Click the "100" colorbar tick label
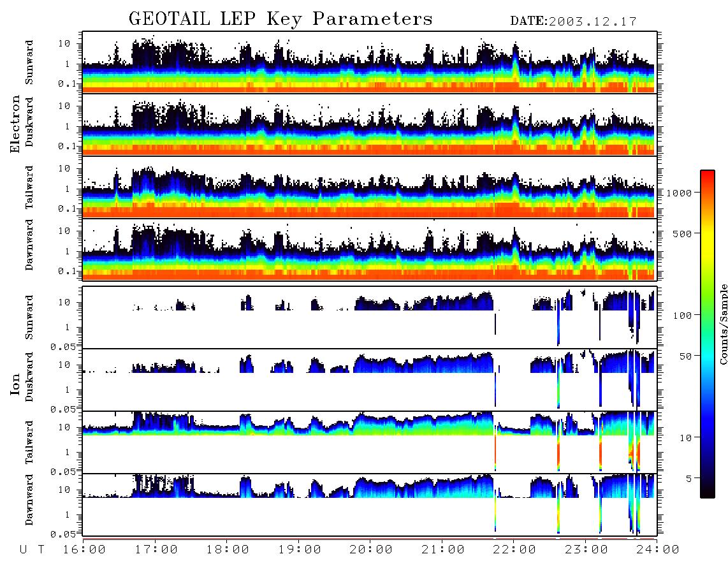 [x=682, y=316]
